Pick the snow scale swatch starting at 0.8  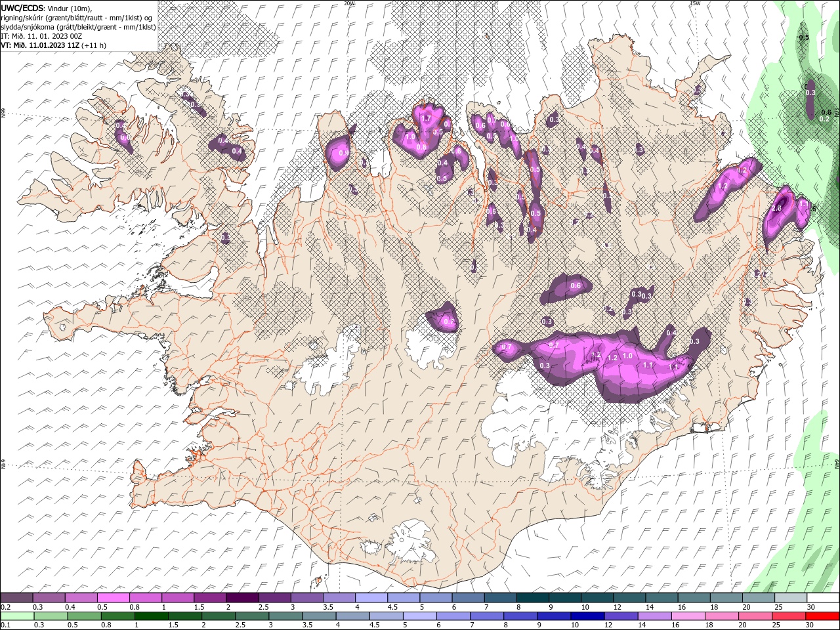point(145,598)
